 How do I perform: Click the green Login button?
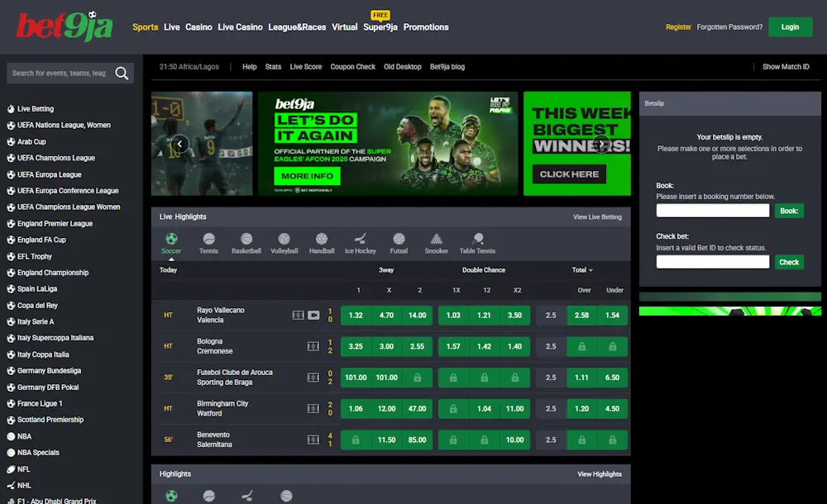790,26
